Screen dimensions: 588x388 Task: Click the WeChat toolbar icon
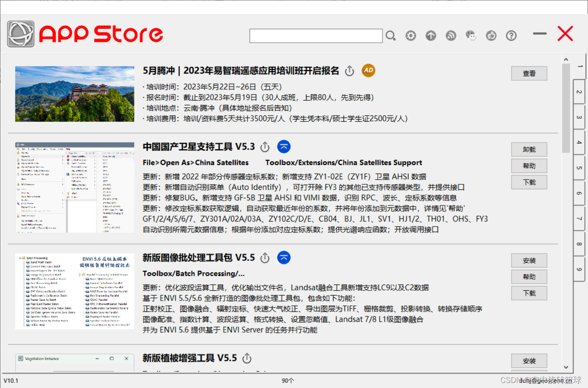[x=471, y=36]
